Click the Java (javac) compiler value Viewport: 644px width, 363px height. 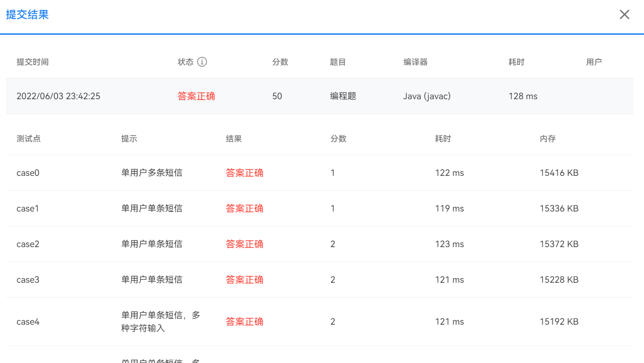[427, 96]
